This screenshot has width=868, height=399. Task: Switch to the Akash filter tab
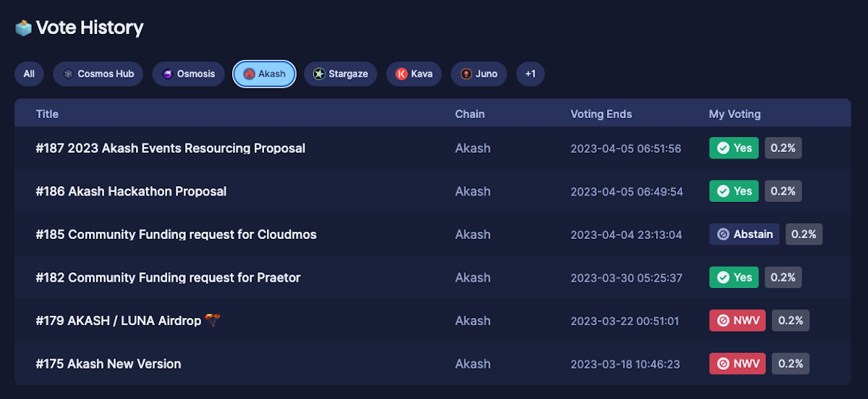(264, 74)
